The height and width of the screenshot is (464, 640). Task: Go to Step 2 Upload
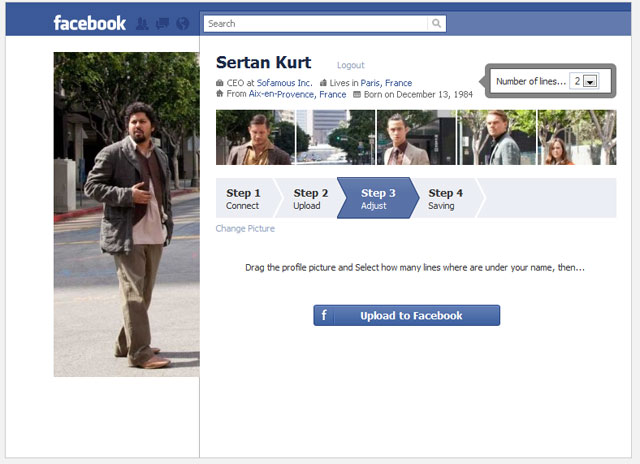click(x=310, y=198)
